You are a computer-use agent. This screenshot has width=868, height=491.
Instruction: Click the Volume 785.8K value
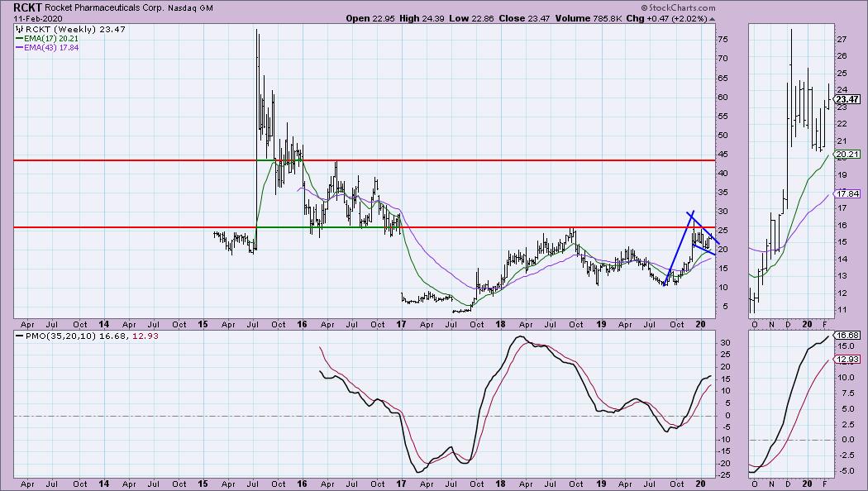coord(587,18)
